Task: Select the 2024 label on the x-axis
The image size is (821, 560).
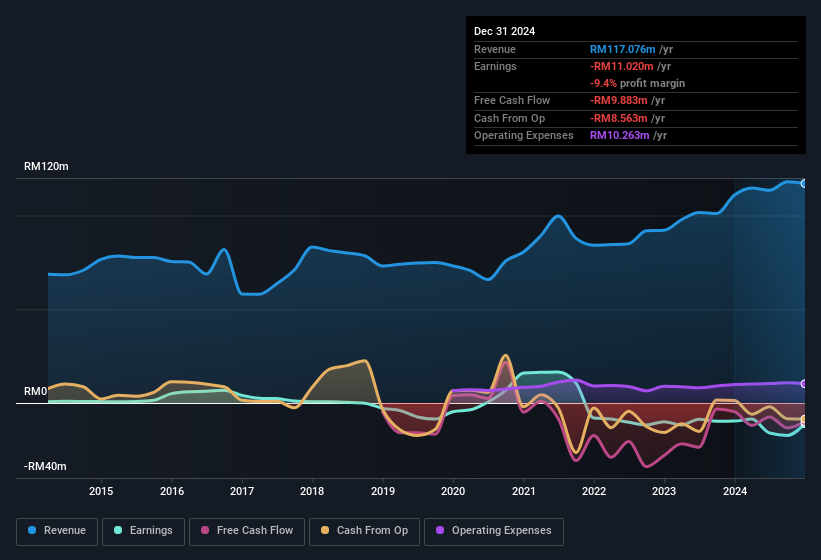Action: [735, 491]
